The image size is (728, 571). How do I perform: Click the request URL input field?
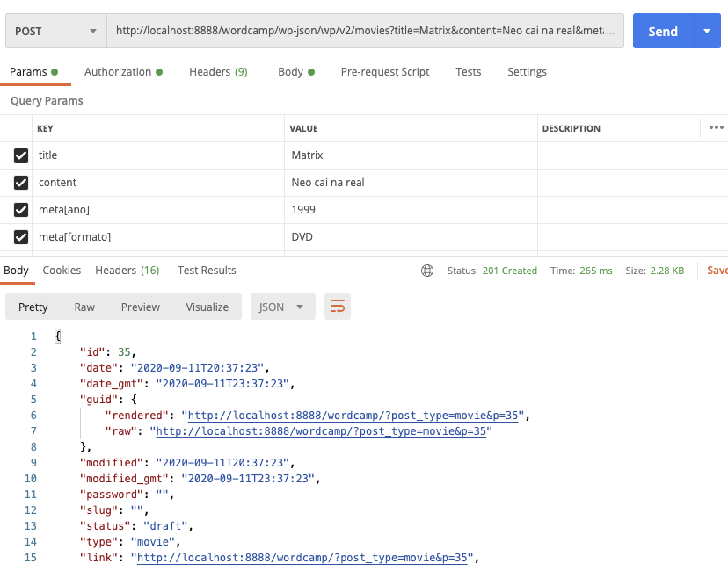point(365,31)
